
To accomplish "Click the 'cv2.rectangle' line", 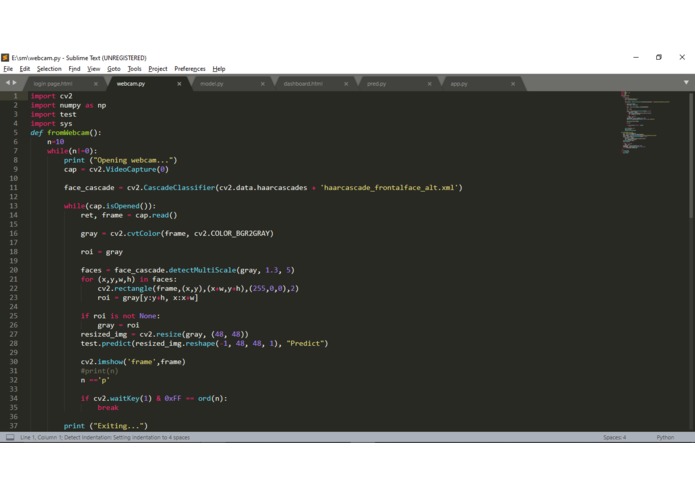I will [x=198, y=288].
